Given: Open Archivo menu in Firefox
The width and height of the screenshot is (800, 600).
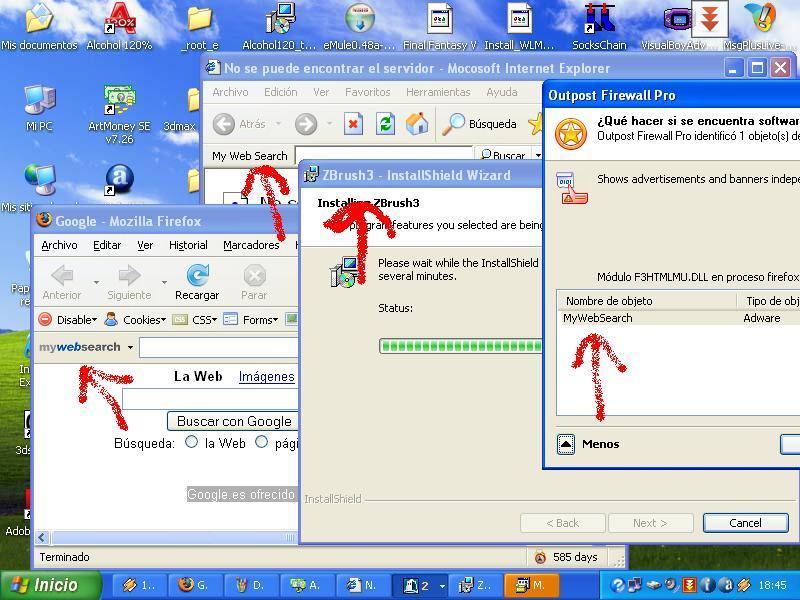Looking at the screenshot, I should click(59, 245).
